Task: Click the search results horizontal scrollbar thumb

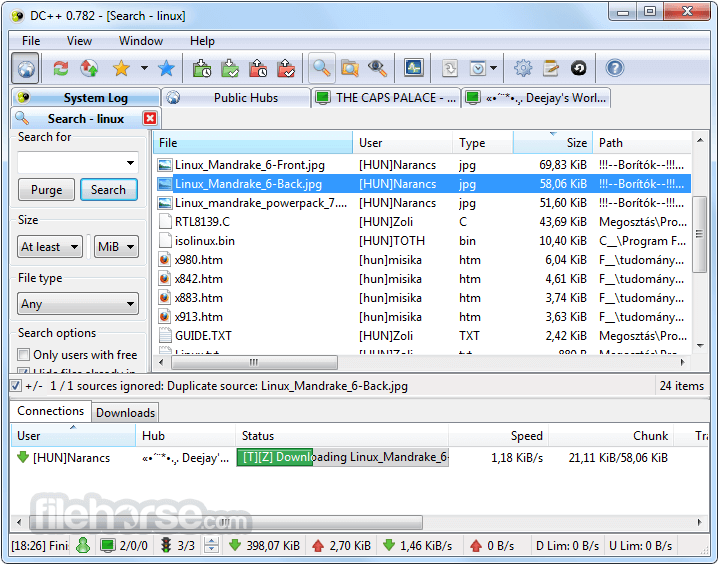Action: [254, 362]
